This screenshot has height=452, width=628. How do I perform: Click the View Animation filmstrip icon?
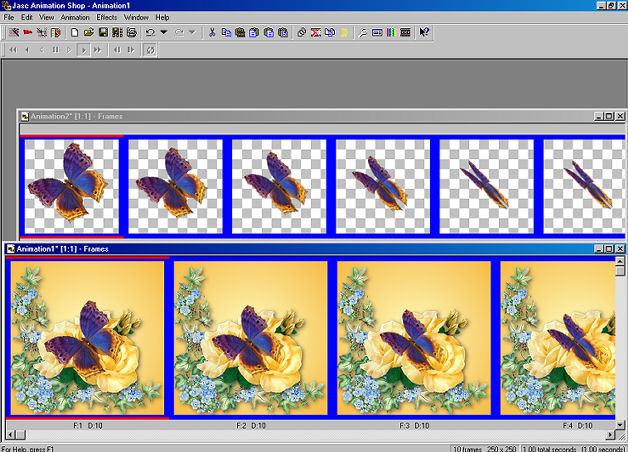(405, 32)
